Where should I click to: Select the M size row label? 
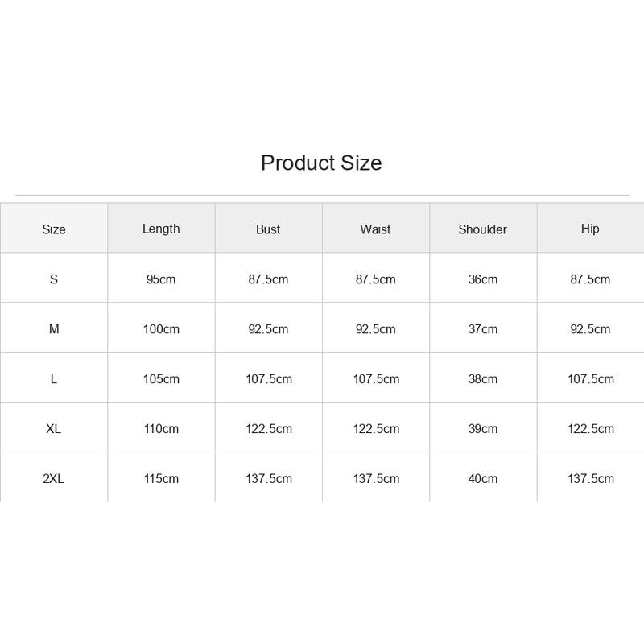[x=54, y=329]
